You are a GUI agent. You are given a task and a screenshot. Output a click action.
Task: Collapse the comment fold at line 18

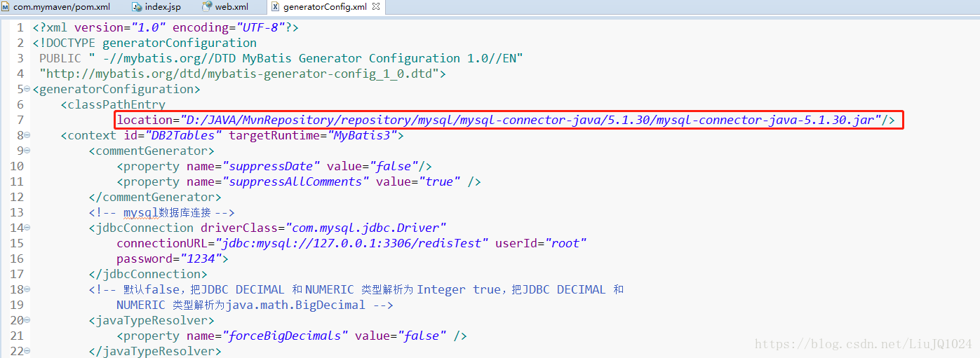[27, 290]
